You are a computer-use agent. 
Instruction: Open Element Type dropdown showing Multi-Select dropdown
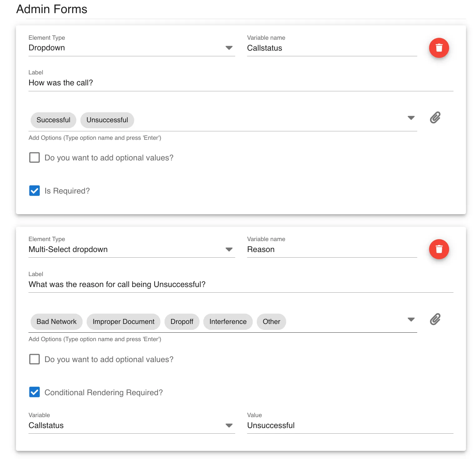(x=132, y=249)
